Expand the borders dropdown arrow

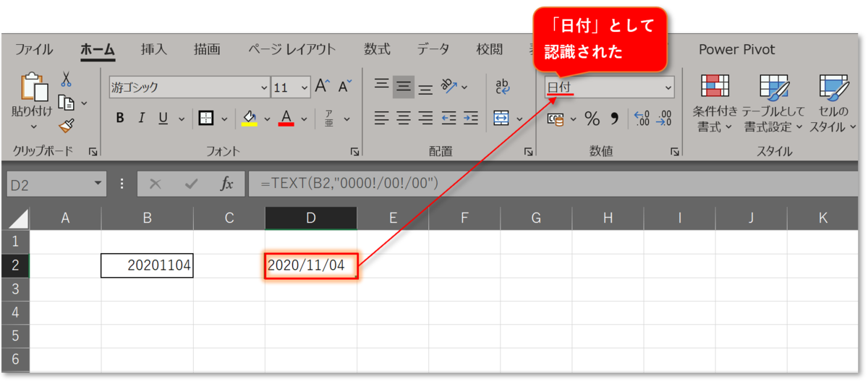click(x=224, y=118)
